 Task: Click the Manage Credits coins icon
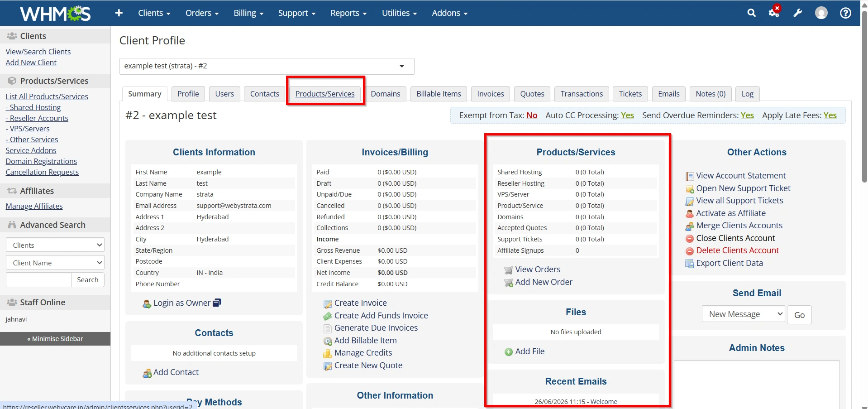tap(328, 353)
